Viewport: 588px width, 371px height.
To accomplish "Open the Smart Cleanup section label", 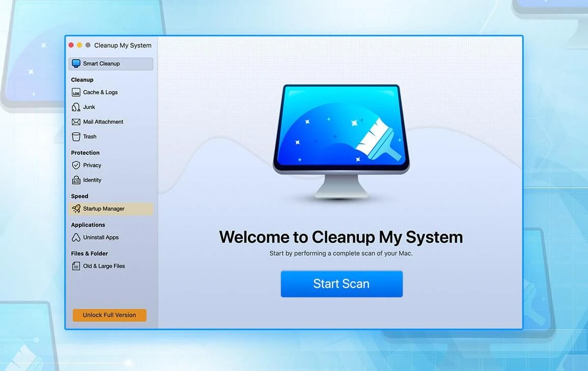I will 101,64.
